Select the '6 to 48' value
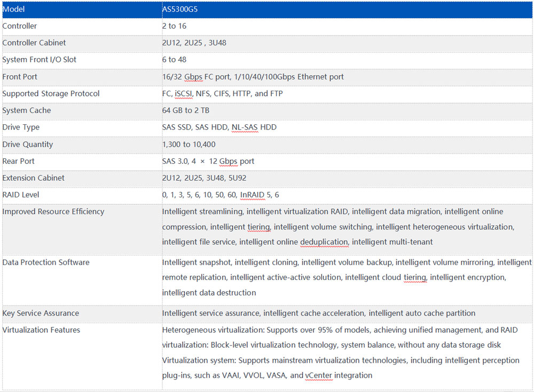Screen dimensions: 534x392 (175, 60)
